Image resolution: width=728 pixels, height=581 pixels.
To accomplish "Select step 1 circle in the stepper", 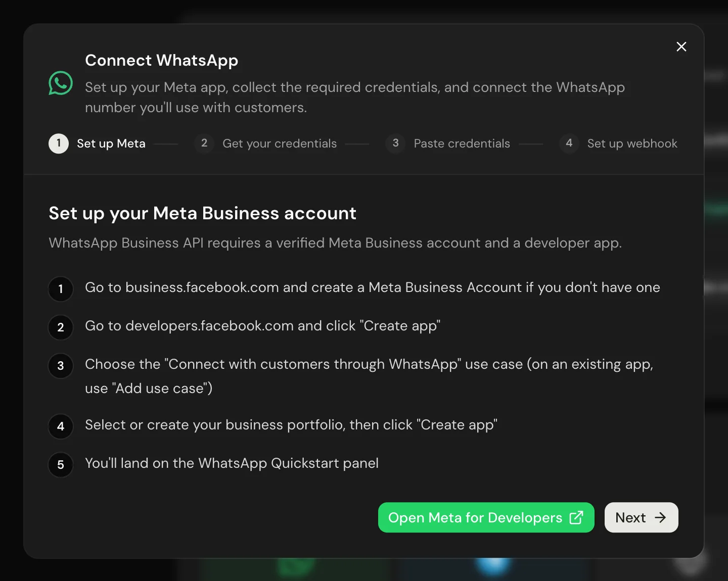I will tap(59, 143).
